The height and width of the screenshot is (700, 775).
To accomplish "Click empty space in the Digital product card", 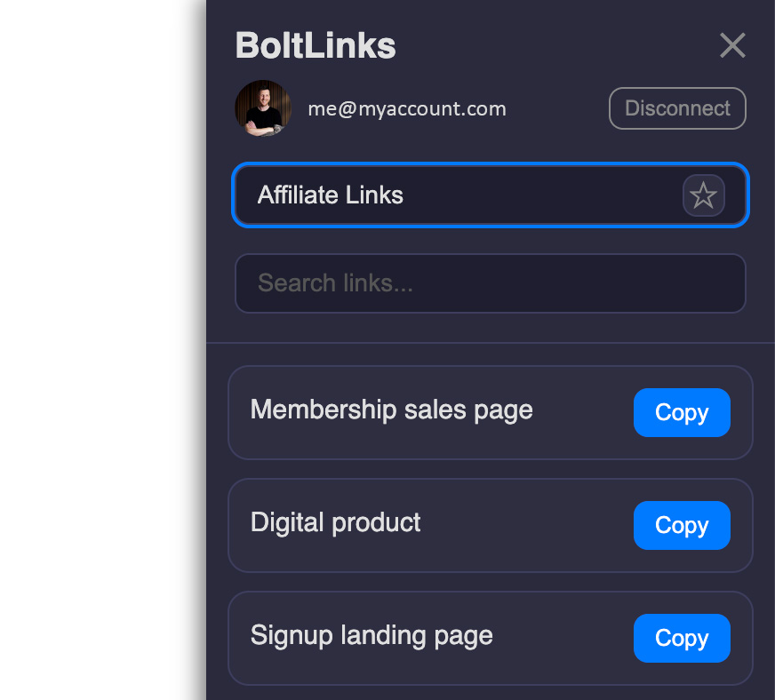I will 523,525.
